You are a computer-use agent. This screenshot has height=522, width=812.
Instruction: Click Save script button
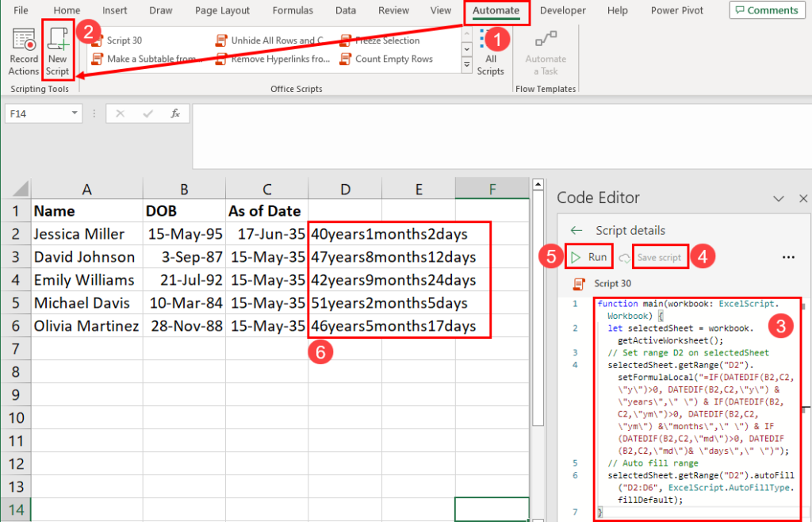pyautogui.click(x=659, y=257)
